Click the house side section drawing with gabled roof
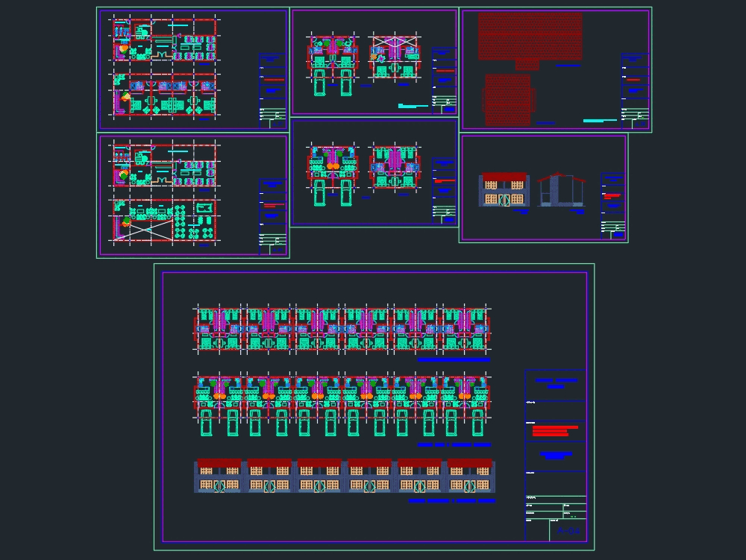This screenshot has width=746, height=560. [562, 189]
